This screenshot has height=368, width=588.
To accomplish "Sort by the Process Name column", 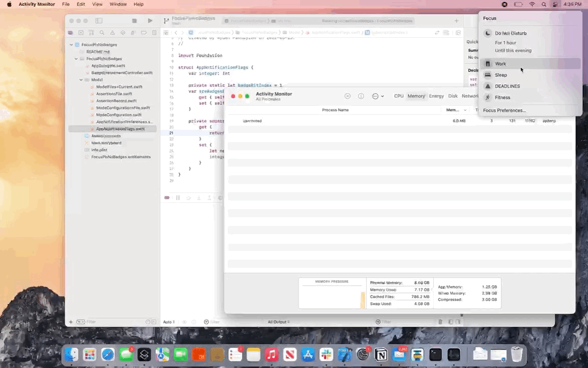I will tap(335, 110).
